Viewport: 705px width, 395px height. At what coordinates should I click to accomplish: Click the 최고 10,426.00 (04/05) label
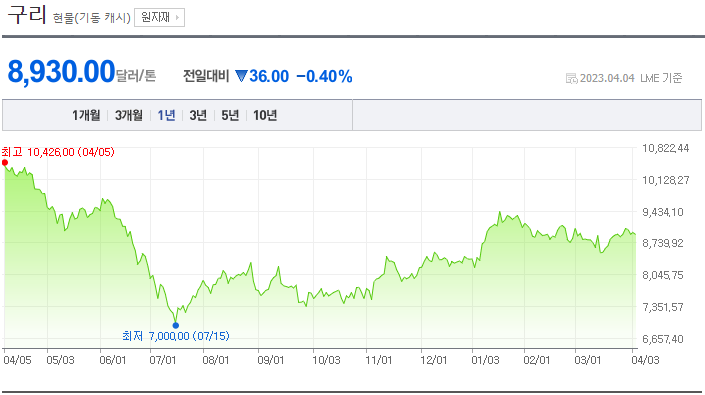click(58, 152)
